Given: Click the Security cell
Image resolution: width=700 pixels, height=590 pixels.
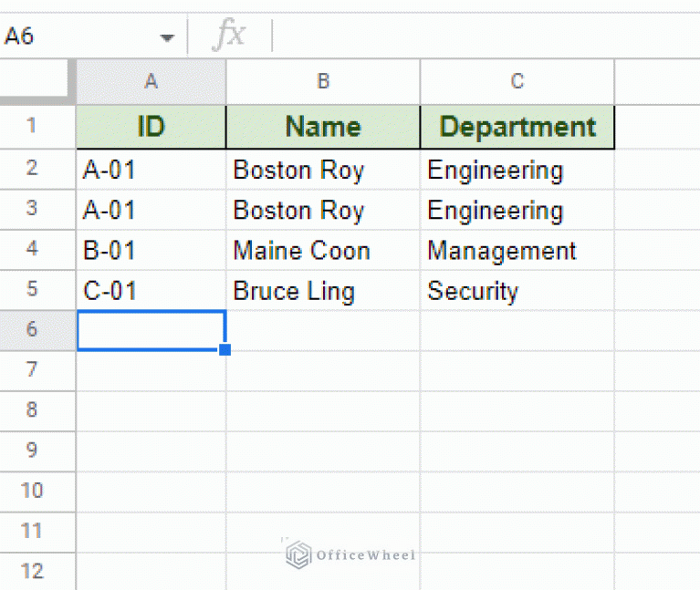Looking at the screenshot, I should click(x=517, y=291).
